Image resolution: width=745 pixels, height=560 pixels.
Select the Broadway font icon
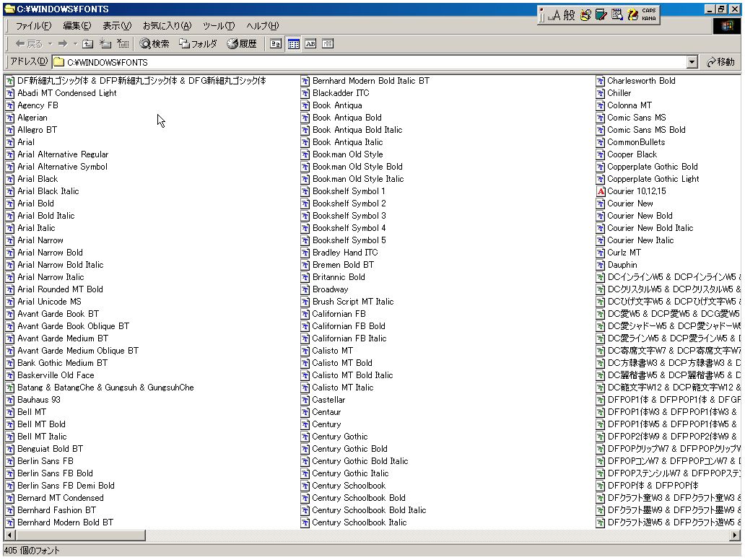305,289
